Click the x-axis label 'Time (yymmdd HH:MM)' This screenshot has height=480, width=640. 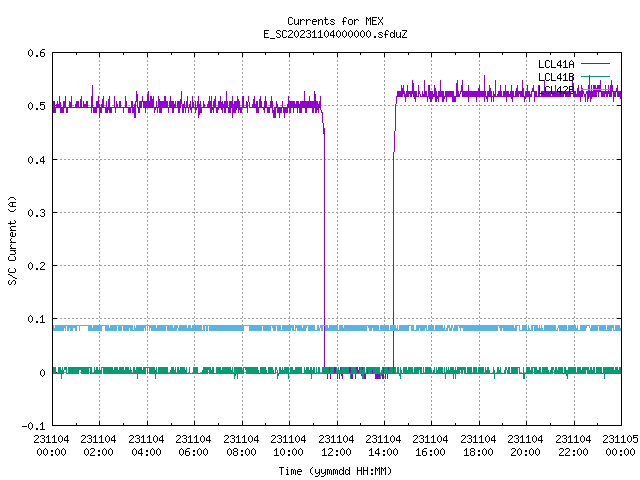point(335,471)
